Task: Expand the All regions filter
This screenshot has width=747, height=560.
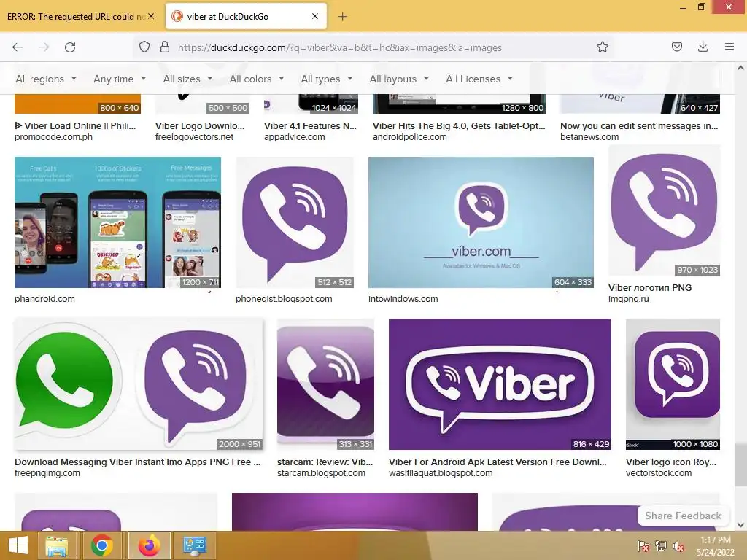Action: (x=46, y=79)
